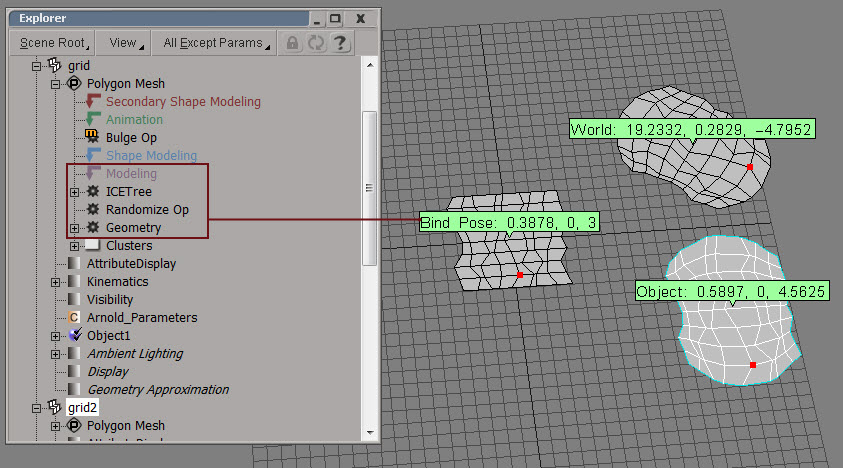Expand the ICETree node

tap(74, 192)
